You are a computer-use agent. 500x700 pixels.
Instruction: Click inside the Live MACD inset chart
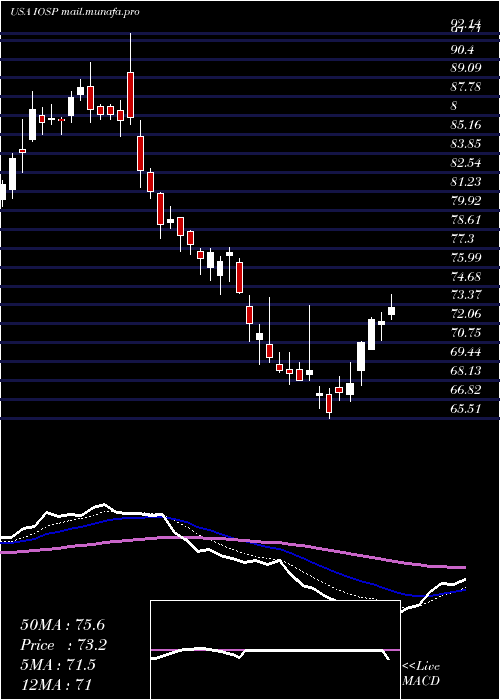[x=275, y=650]
